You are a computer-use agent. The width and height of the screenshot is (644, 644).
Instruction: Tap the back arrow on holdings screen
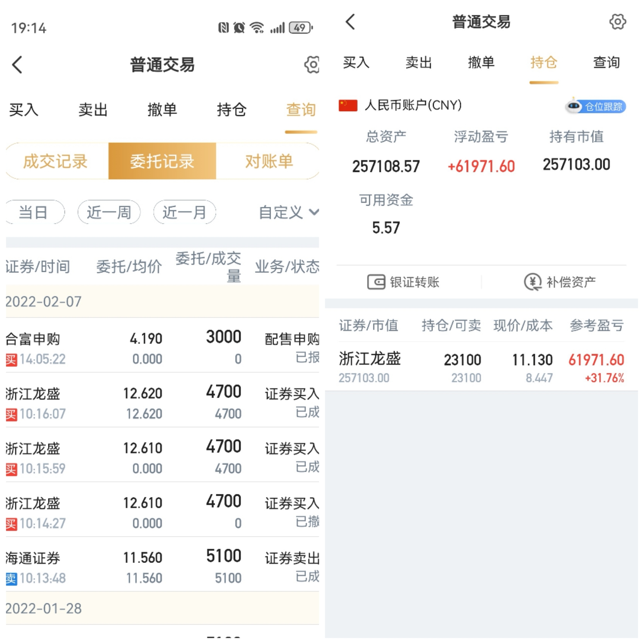[350, 22]
